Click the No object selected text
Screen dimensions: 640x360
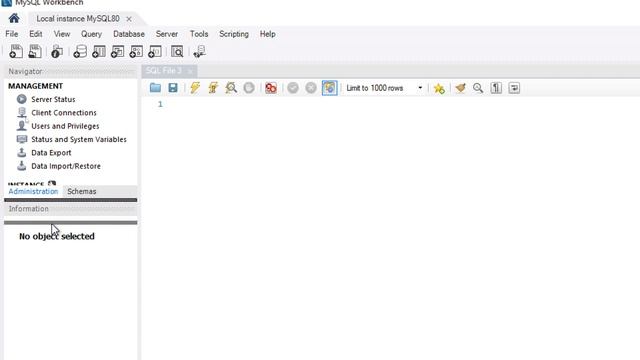click(x=57, y=236)
